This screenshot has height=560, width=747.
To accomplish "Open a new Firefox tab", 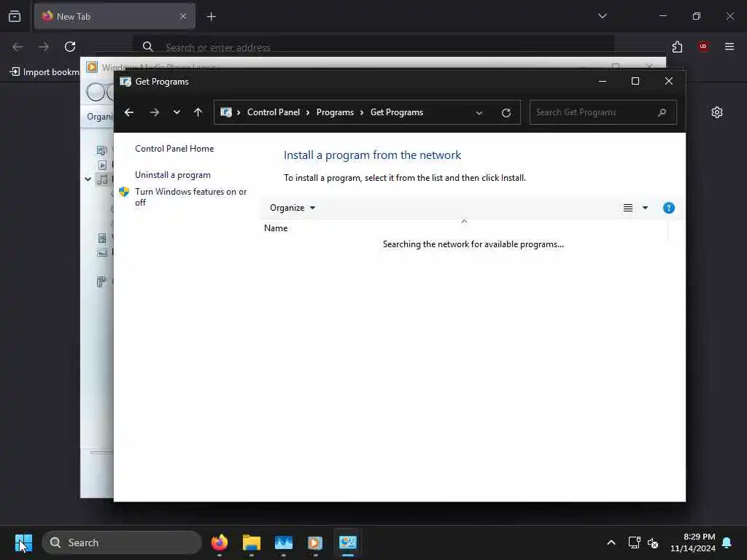I will 211,17.
